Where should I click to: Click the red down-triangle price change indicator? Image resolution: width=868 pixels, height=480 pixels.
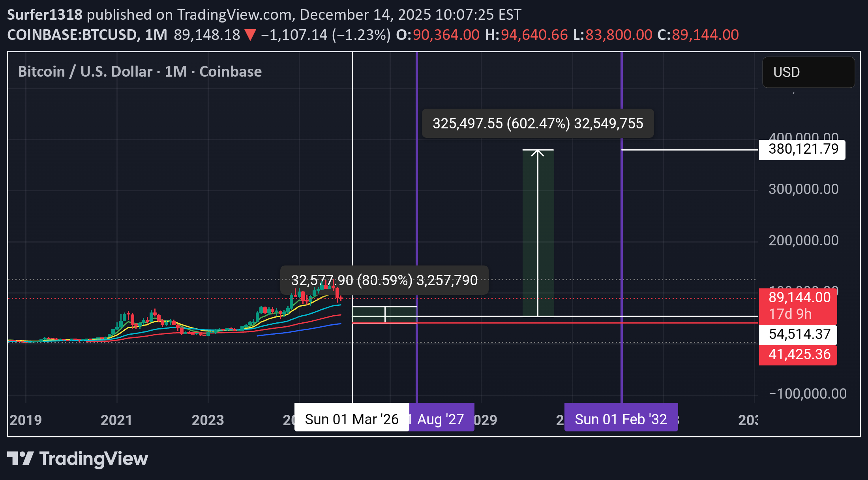tap(250, 35)
